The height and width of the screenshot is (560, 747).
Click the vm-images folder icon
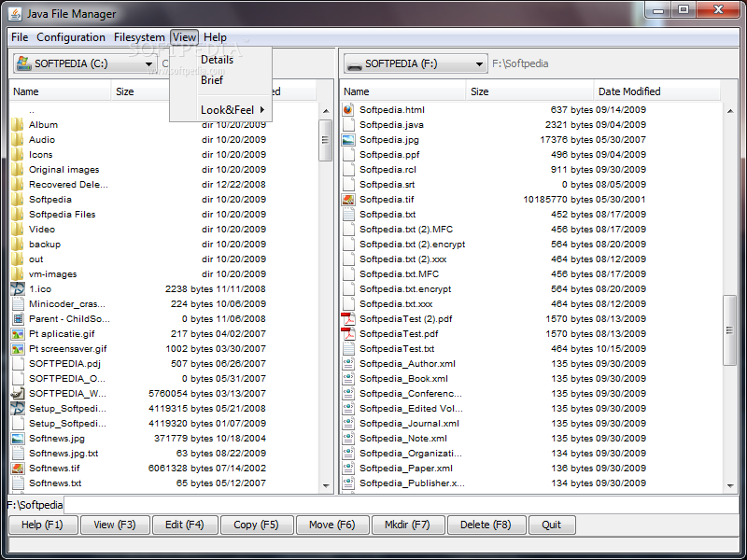[x=17, y=274]
